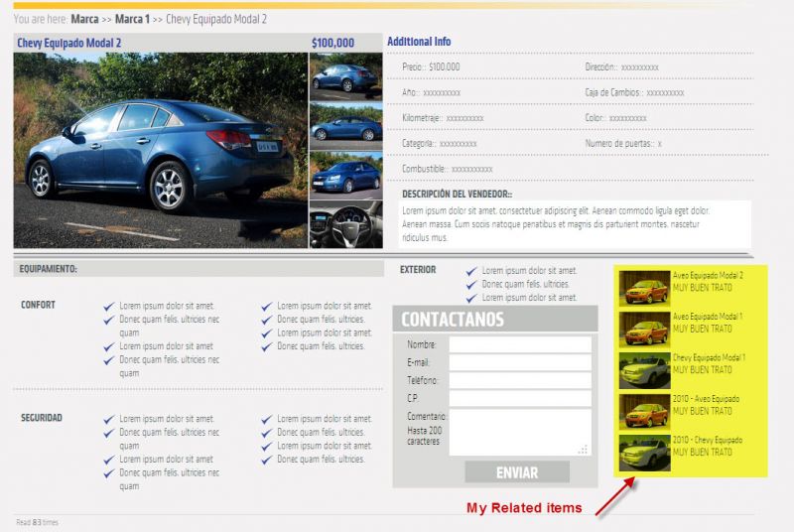Click inside the Teléfono field
This screenshot has height=532, width=794.
pyautogui.click(x=520, y=381)
